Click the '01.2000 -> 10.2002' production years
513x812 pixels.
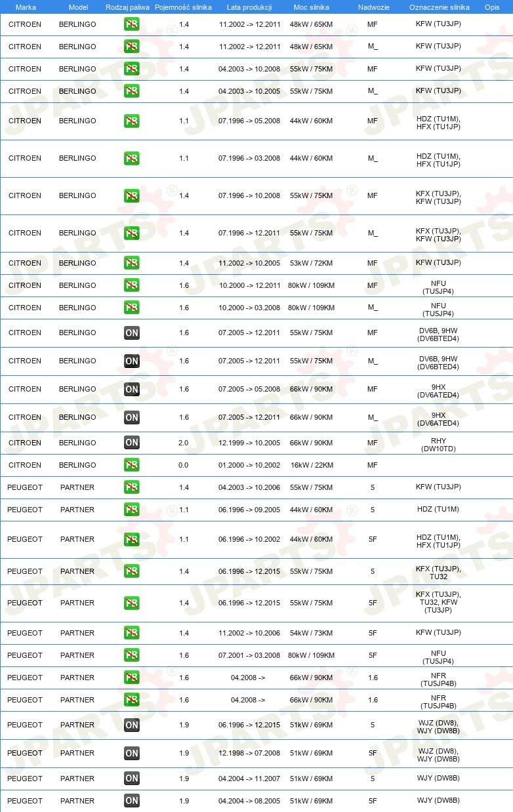(249, 465)
